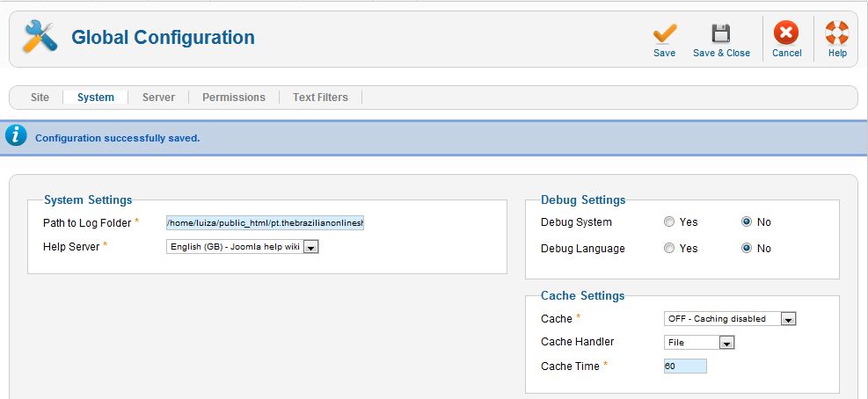868x399 pixels.
Task: Click the Save & Close floppy icon
Action: coord(721,33)
